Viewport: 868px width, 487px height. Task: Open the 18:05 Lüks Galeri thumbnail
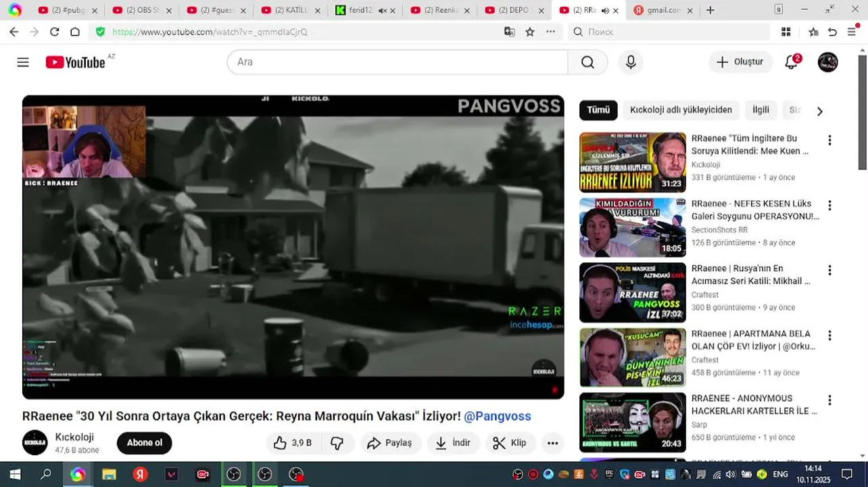point(633,227)
